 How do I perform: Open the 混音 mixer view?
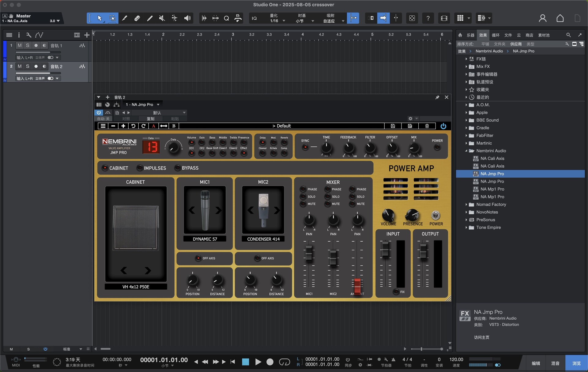click(x=555, y=363)
